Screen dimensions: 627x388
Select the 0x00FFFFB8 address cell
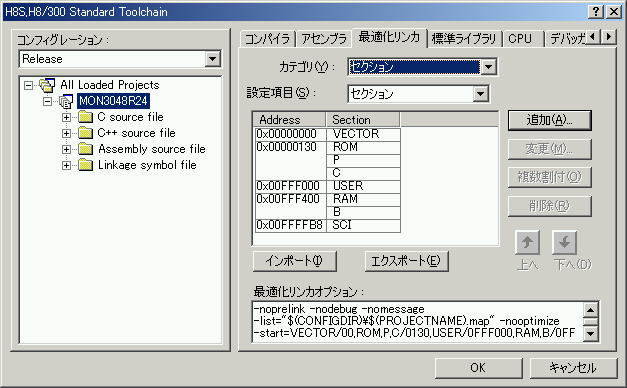point(291,225)
